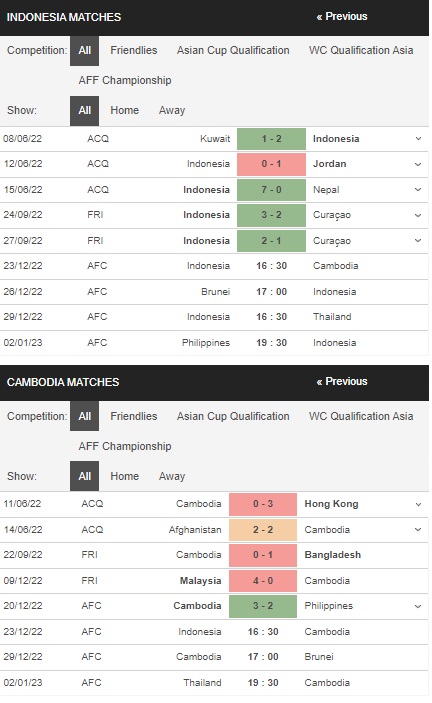
Task: Select Asian Cup Qualification for Indonesia
Action: [233, 50]
